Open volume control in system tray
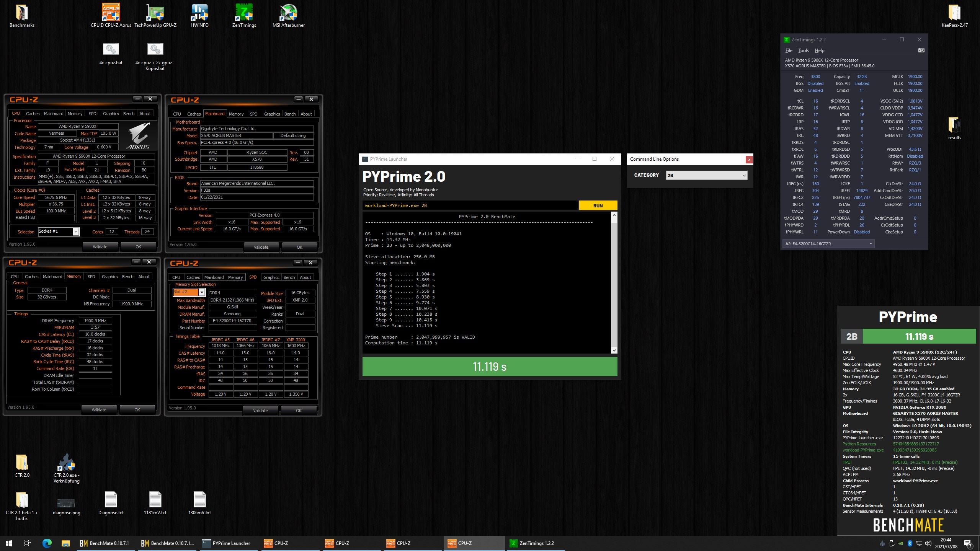This screenshot has height=551, width=980. click(x=928, y=543)
